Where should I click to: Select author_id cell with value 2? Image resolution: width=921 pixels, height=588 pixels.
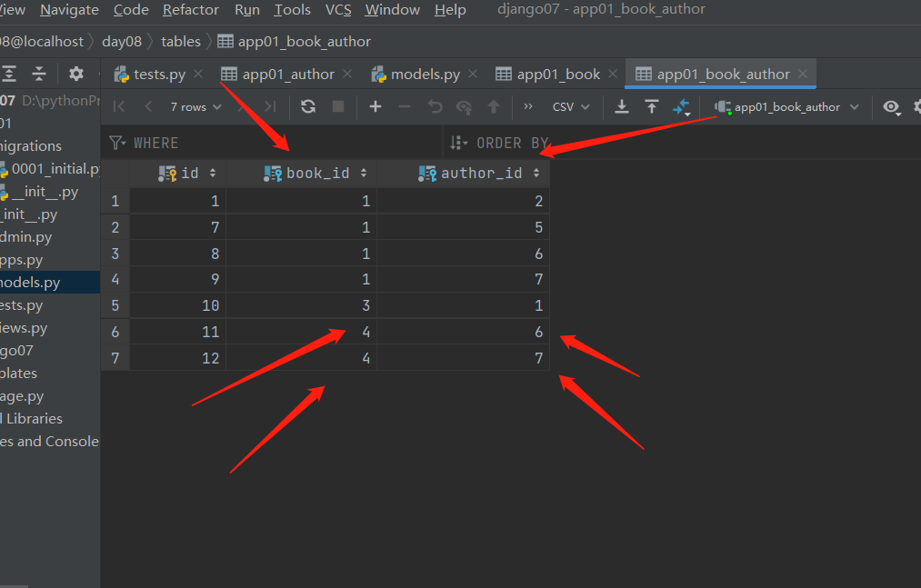(464, 201)
